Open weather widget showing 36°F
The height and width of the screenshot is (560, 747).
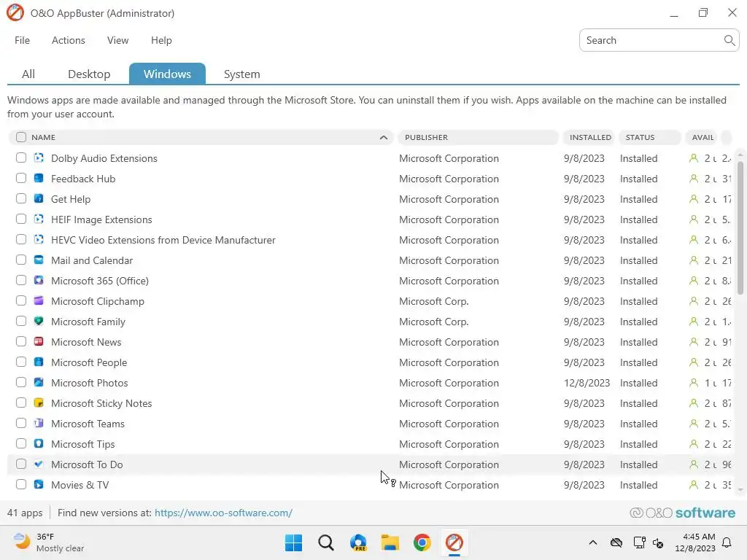47,542
